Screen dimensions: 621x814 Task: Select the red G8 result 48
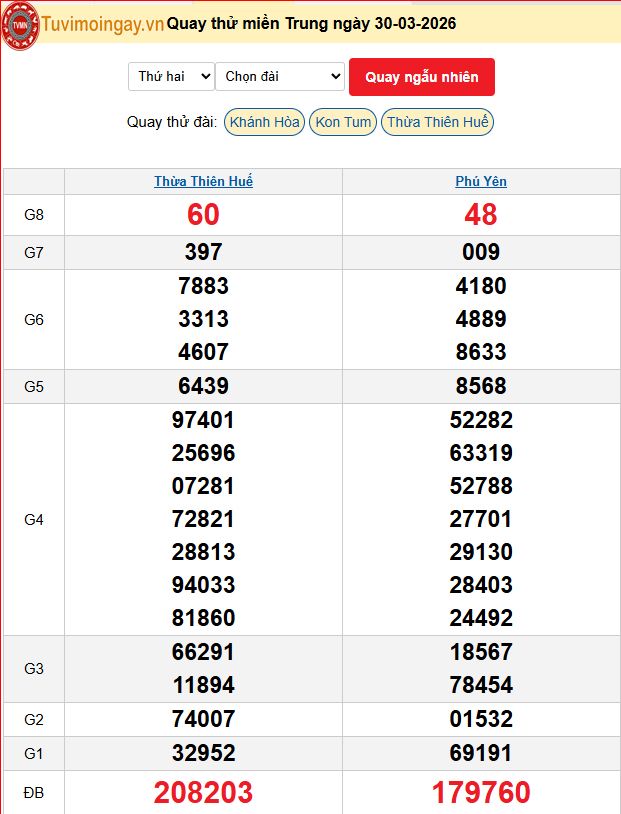click(x=481, y=214)
